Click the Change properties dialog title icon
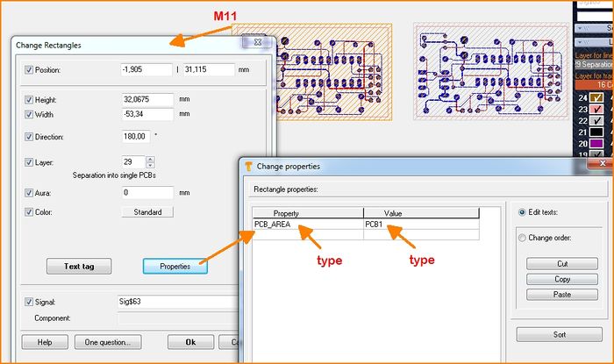The image size is (614, 364). [248, 166]
